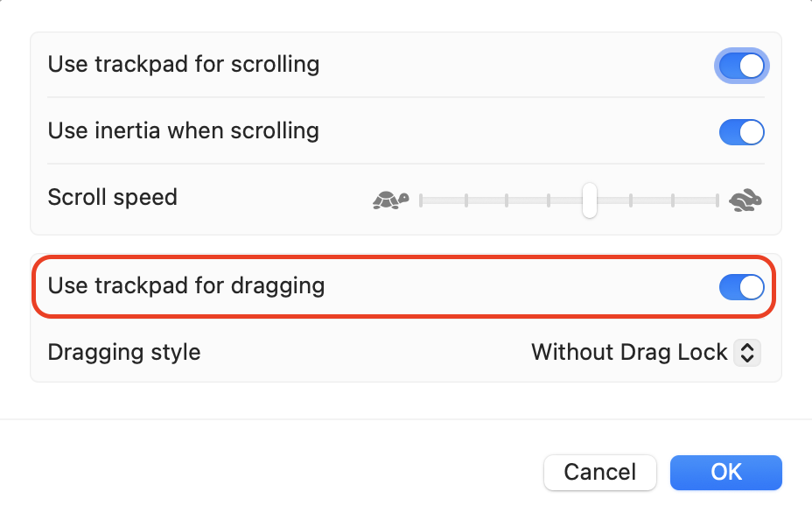Disable the highlighted Use trackpad for dragging toggle

[741, 287]
